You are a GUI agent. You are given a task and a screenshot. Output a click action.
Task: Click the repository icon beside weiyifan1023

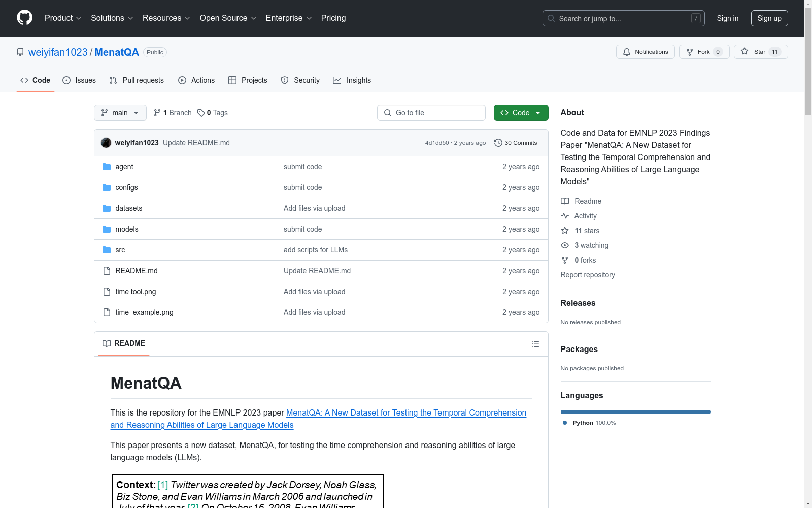point(20,52)
